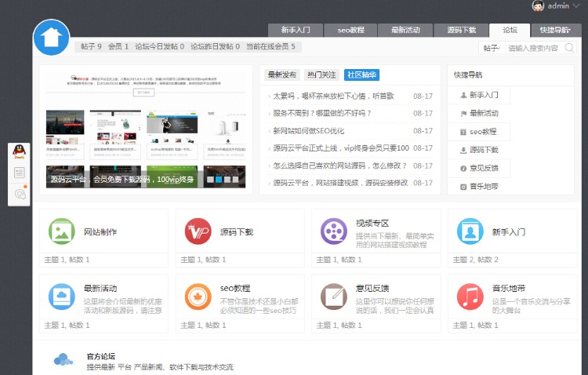Click the 论坛今日发帖 0 statistic
This screenshot has height=375, width=588.
[x=160, y=46]
